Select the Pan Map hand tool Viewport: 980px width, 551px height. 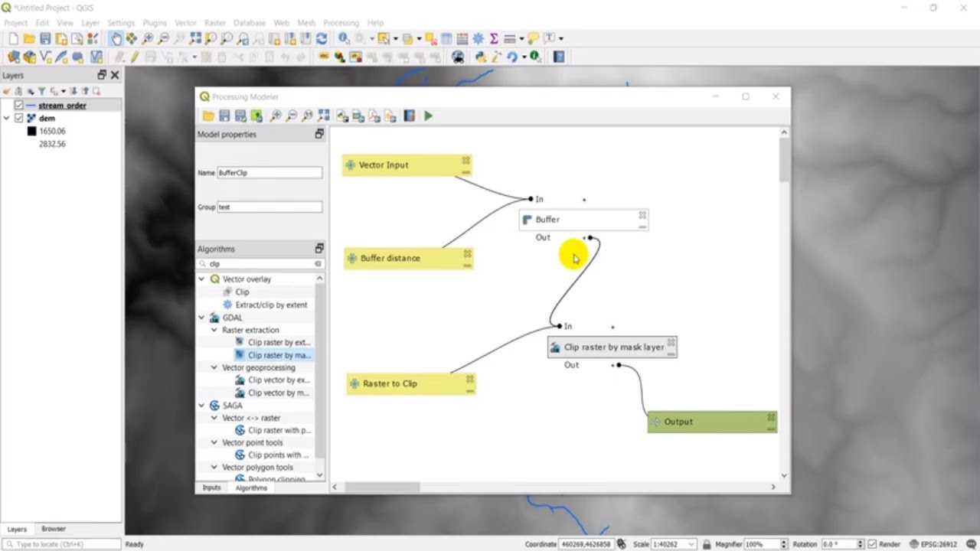[x=116, y=38]
